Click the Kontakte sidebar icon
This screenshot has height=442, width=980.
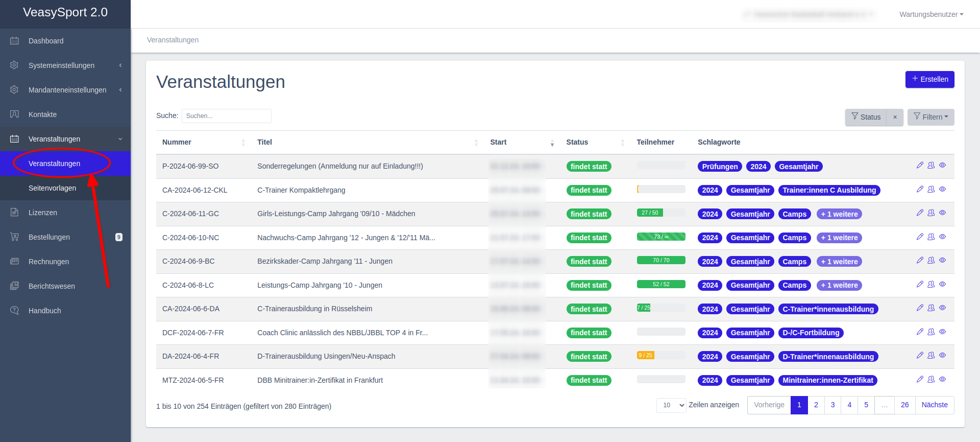coord(14,114)
